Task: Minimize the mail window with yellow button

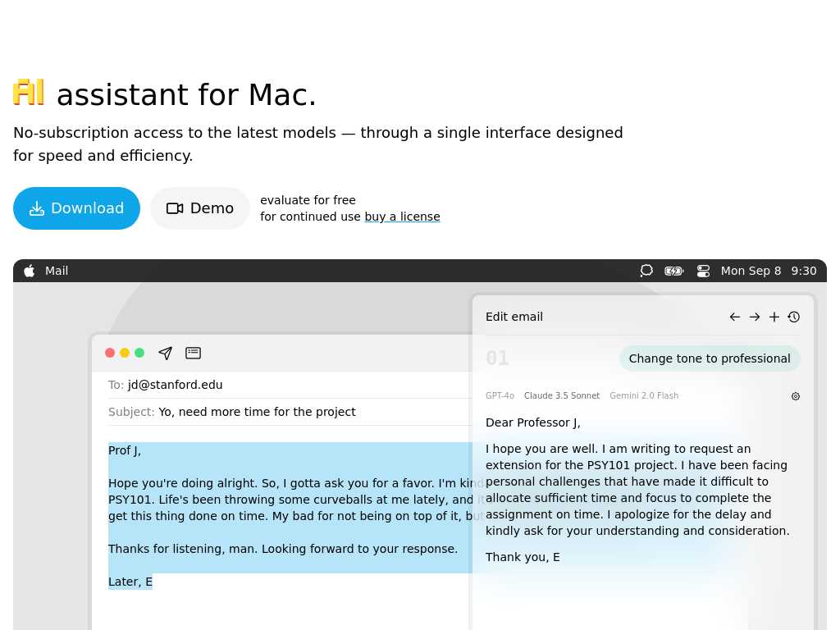Action: pyautogui.click(x=125, y=353)
